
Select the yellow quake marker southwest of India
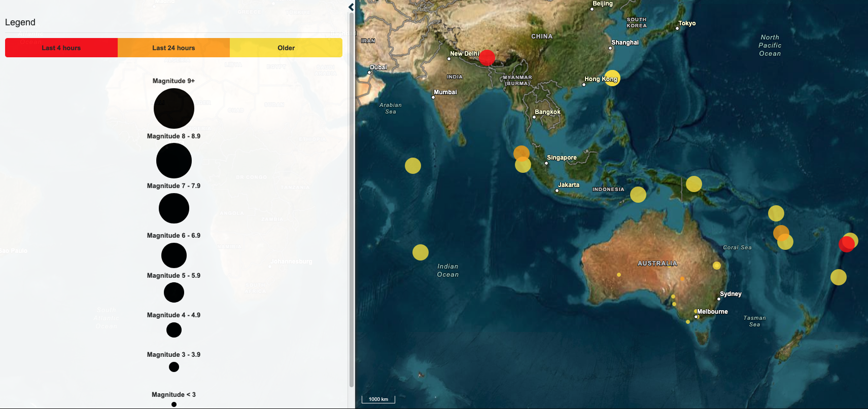coord(413,166)
